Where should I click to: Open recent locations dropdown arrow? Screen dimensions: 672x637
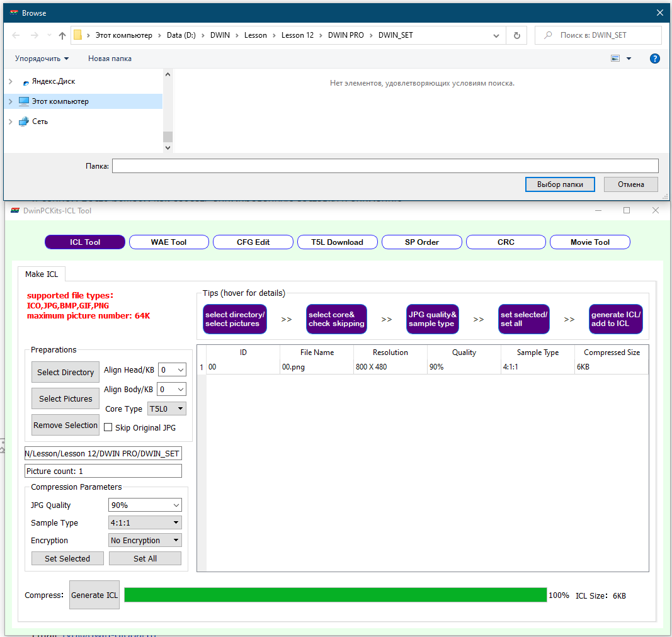tap(49, 35)
